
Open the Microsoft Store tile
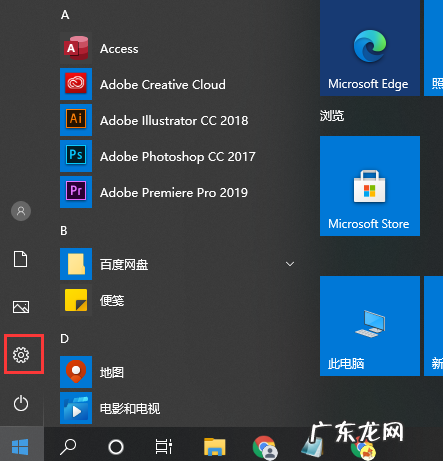click(370, 186)
